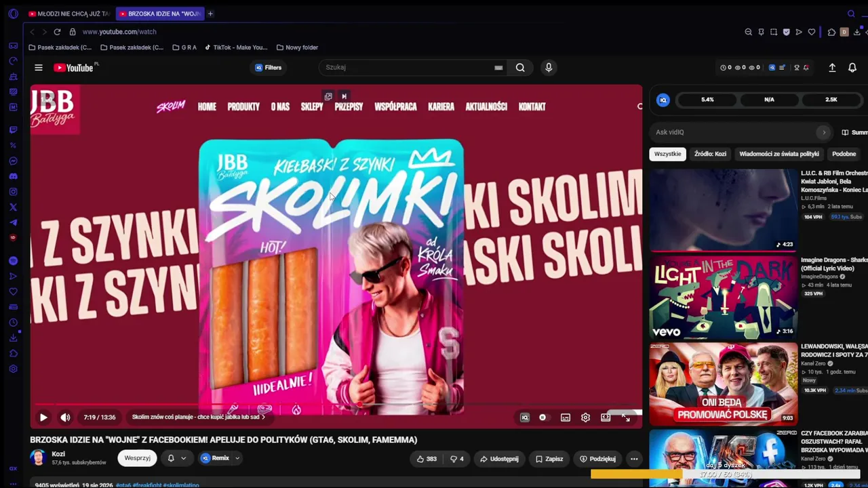This screenshot has width=868, height=488.
Task: Open sidebar settings gear icon
Action: [x=13, y=369]
